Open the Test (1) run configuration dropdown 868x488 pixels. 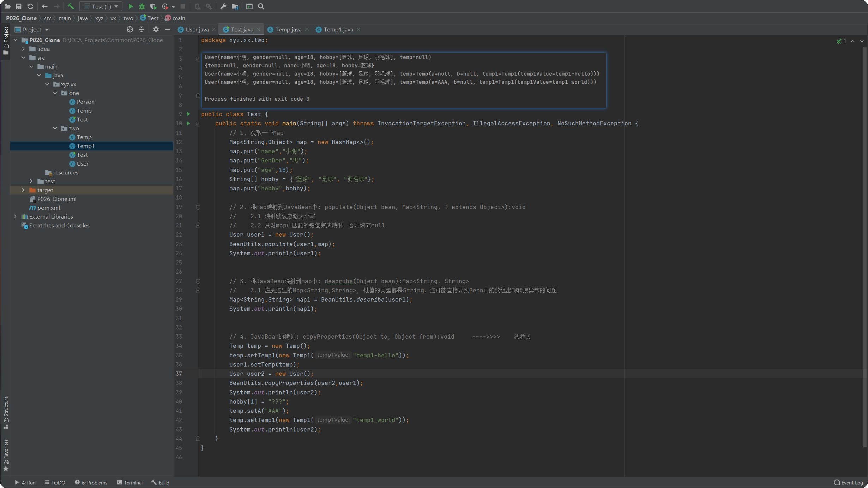click(101, 6)
